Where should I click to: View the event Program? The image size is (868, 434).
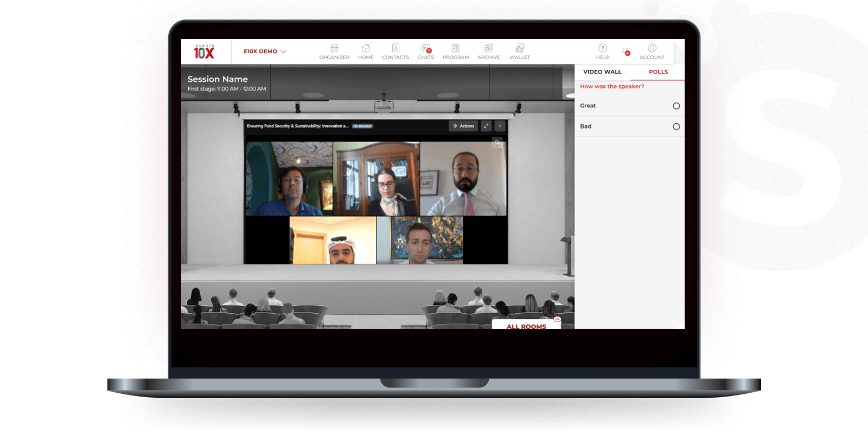pos(456,52)
